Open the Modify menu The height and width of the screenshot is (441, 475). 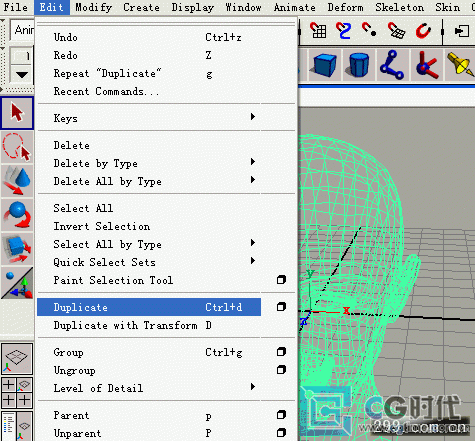(x=93, y=7)
